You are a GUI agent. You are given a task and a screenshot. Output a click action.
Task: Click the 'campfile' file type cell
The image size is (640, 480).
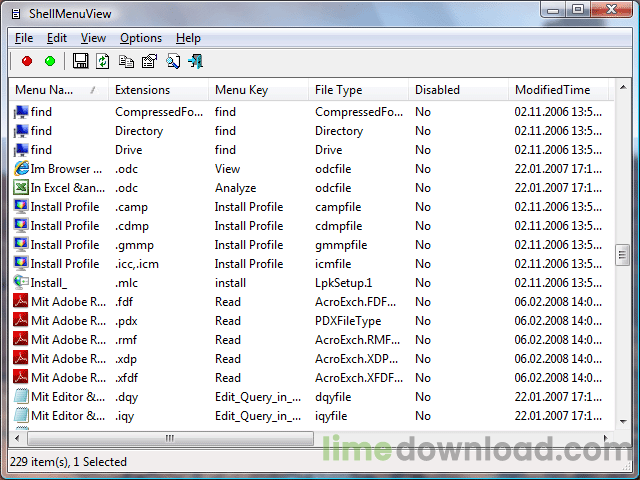338,207
